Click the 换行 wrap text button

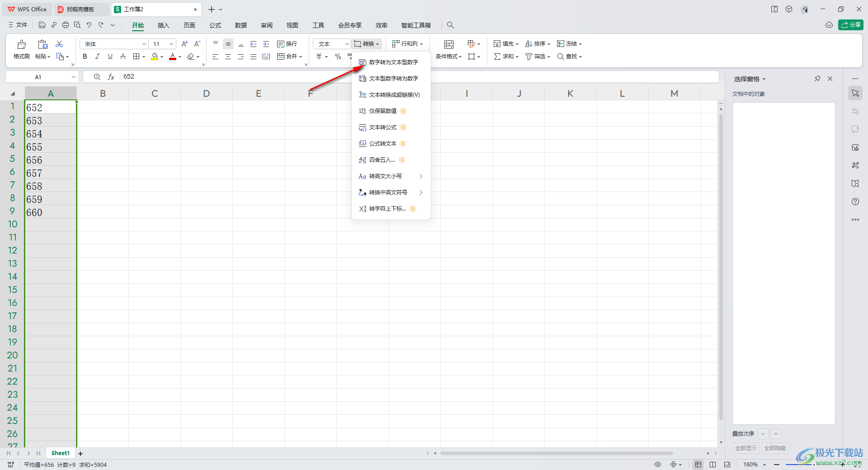click(x=287, y=44)
